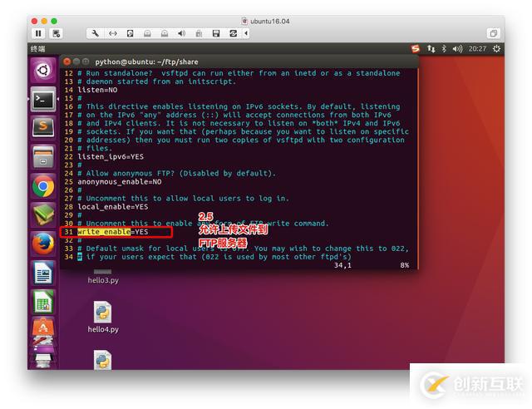Viewport: 532px width, 409px height.
Task: Open the system power gear menu
Action: tap(496, 49)
